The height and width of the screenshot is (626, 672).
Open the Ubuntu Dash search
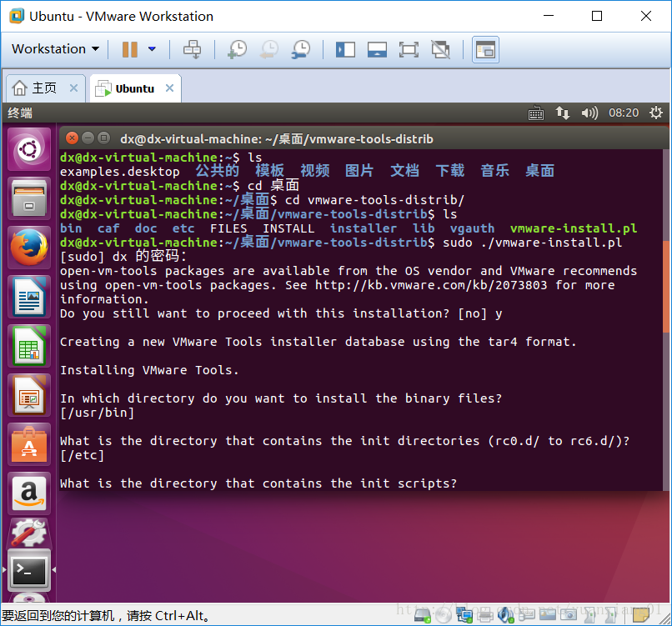pos(29,150)
